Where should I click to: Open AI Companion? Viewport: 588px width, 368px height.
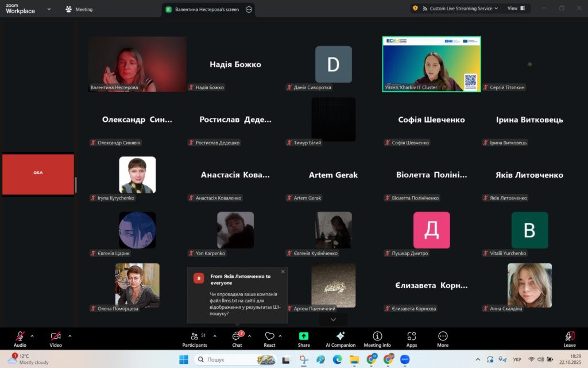click(x=341, y=338)
